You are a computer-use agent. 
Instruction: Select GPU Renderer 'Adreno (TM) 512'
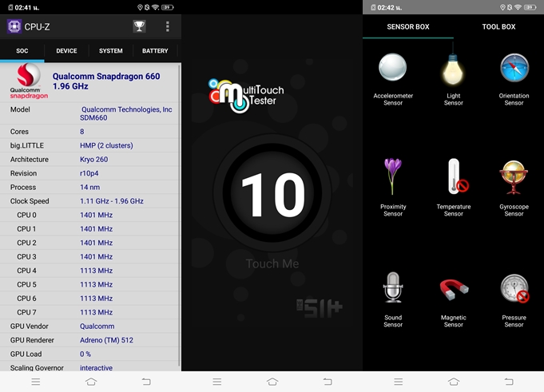(x=106, y=340)
